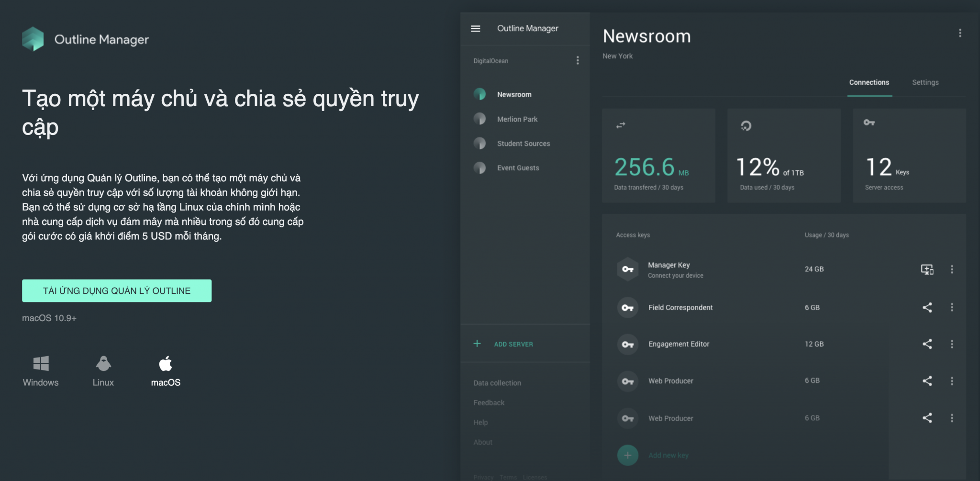980x481 pixels.
Task: Click Add new key
Action: (x=668, y=455)
